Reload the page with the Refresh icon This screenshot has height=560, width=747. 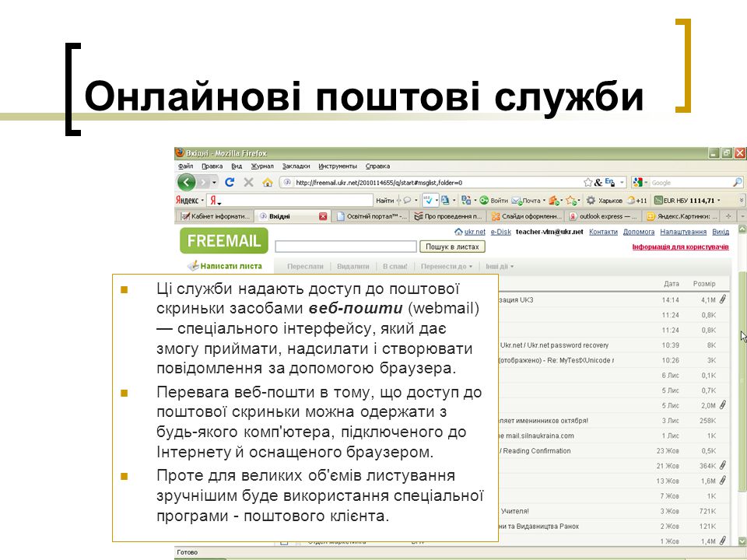point(230,182)
